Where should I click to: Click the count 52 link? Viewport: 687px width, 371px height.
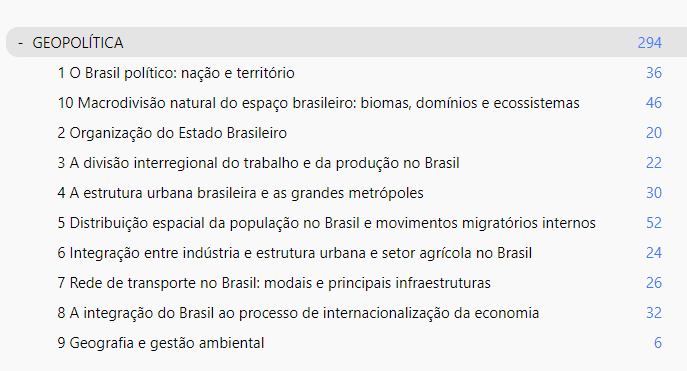654,223
